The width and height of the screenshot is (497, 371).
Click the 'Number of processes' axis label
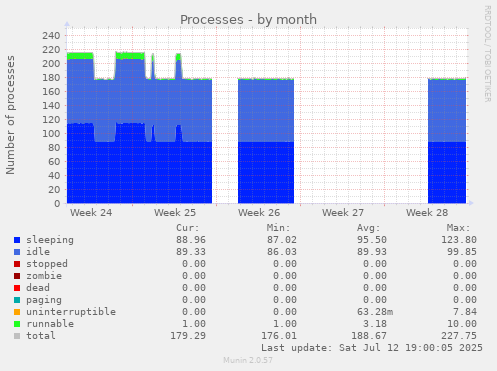(10, 115)
